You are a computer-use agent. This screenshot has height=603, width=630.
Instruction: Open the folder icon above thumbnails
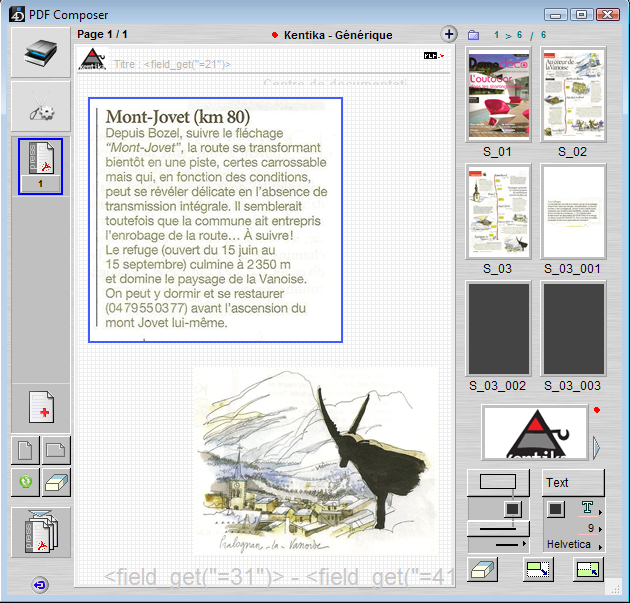pos(473,35)
